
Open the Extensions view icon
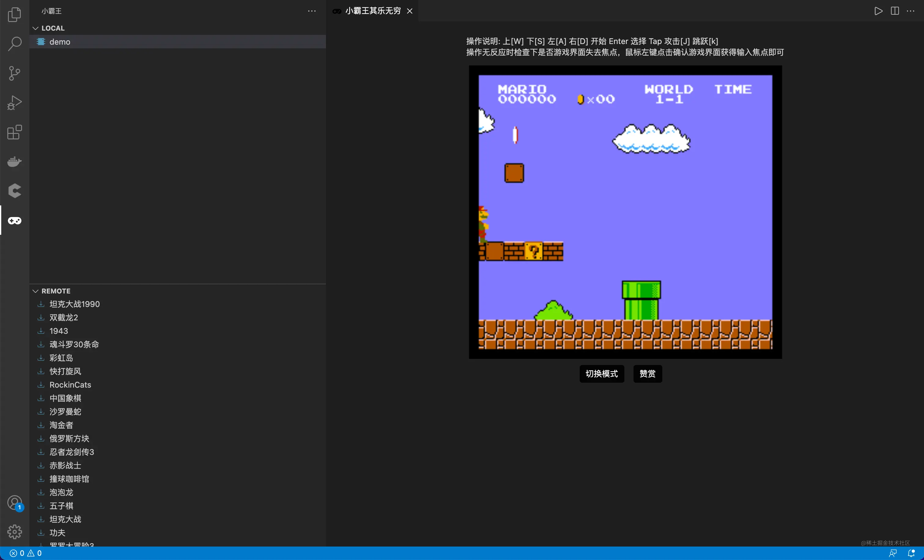pyautogui.click(x=14, y=132)
